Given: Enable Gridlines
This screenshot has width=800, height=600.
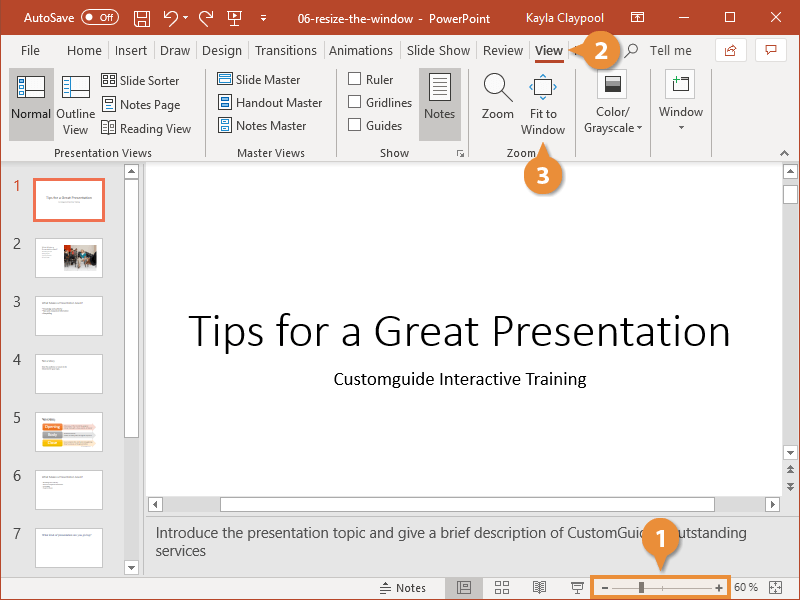Looking at the screenshot, I should click(358, 101).
